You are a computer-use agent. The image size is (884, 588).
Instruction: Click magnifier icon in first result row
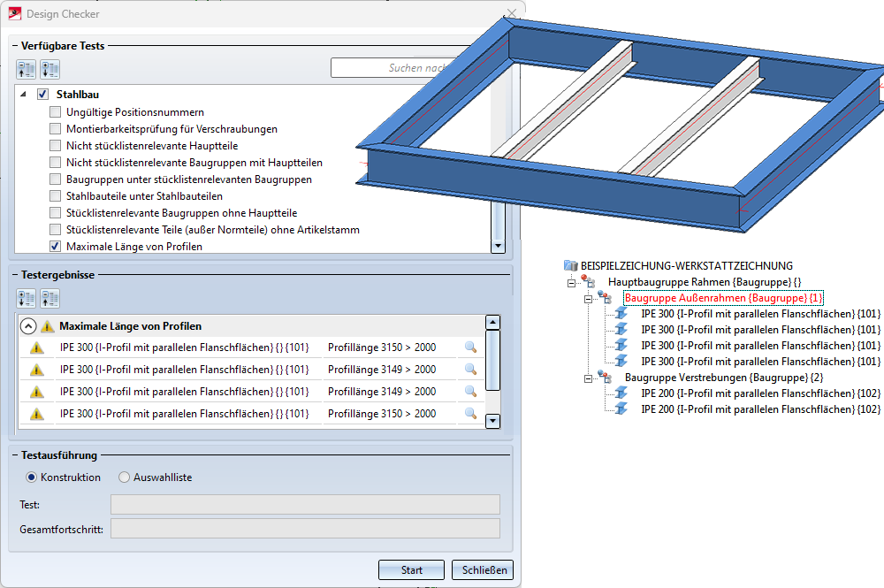click(x=470, y=347)
